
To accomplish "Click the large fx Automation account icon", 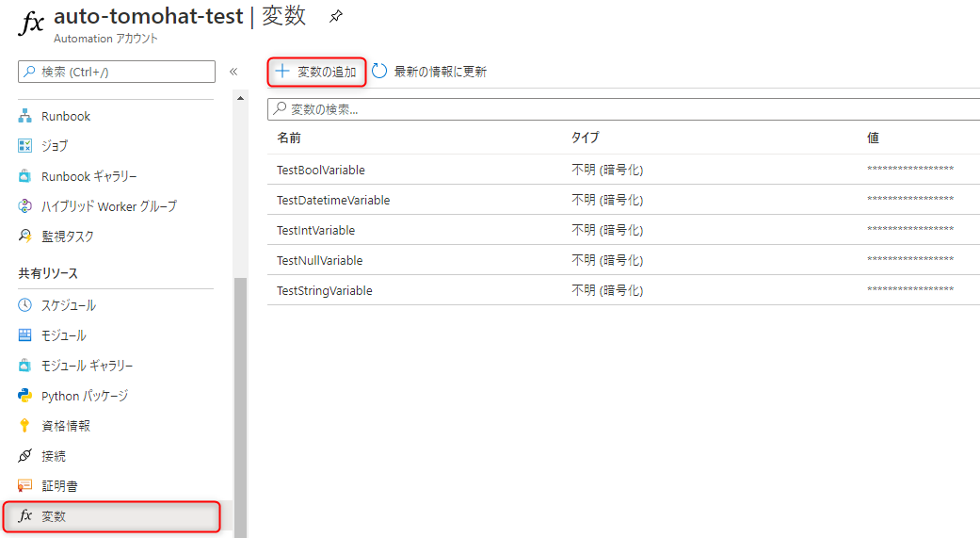I will 31,24.
